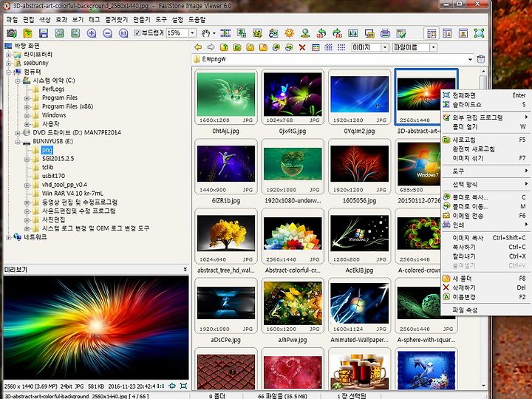
Task: Expand the 라이브러리 tree node
Action: (9, 54)
